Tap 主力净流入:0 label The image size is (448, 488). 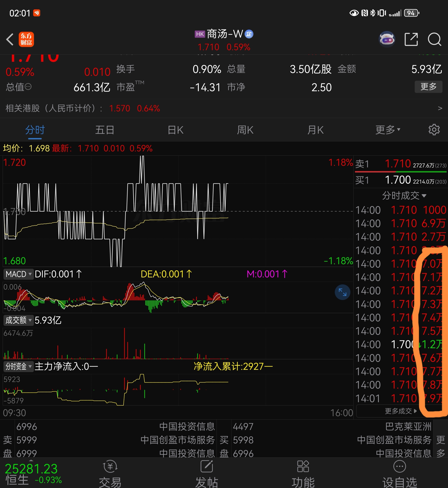66,366
